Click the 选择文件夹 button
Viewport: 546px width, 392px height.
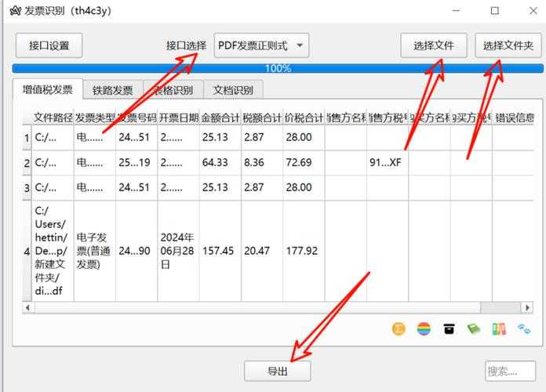coord(508,45)
